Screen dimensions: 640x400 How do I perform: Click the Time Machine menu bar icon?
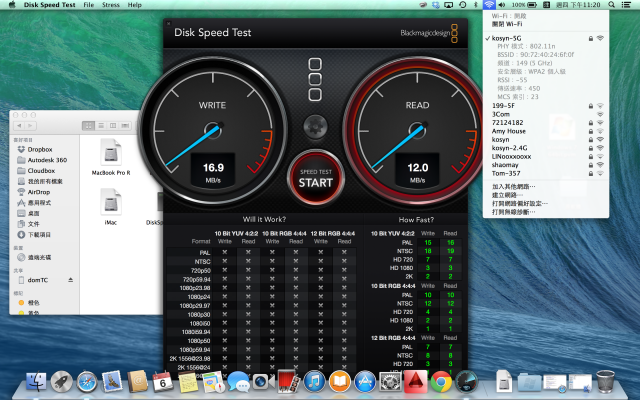coord(462,5)
